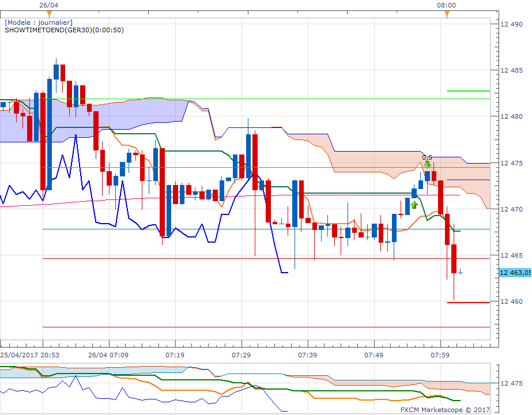Click the 12 490 price axis label
532x415 pixels.
click(512, 24)
